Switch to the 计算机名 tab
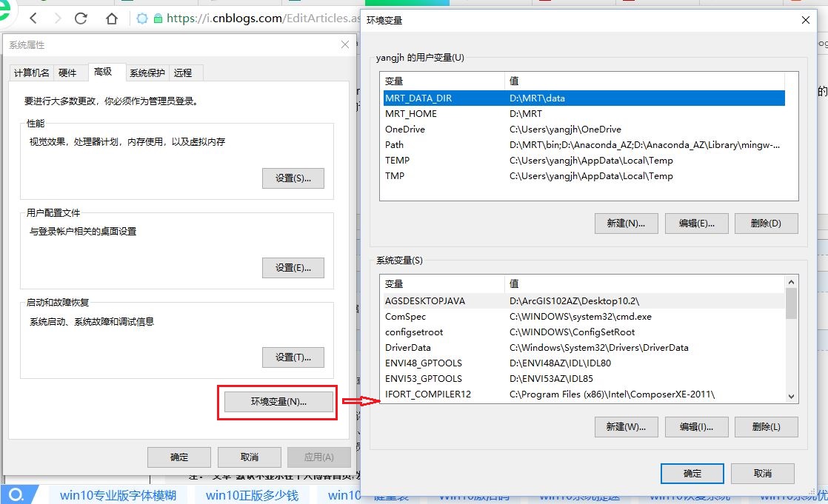Screen dimensions: 828x504 coord(31,73)
